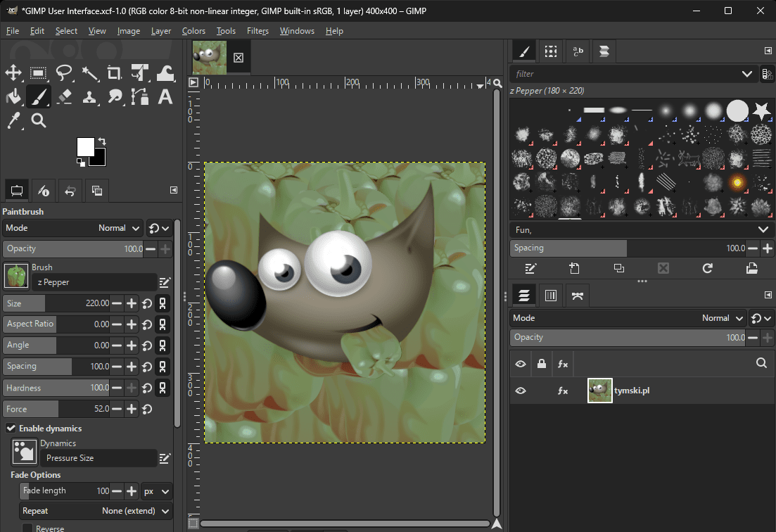Select the Move tool
This screenshot has height=532, width=776.
(x=13, y=72)
